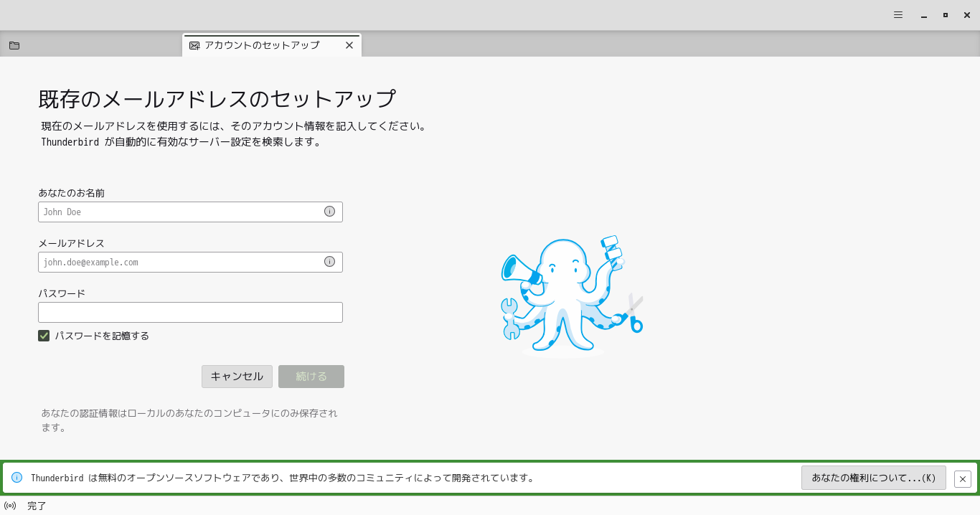Toggle the パスワードを記憶する checkbox
The height and width of the screenshot is (515, 980).
(44, 336)
